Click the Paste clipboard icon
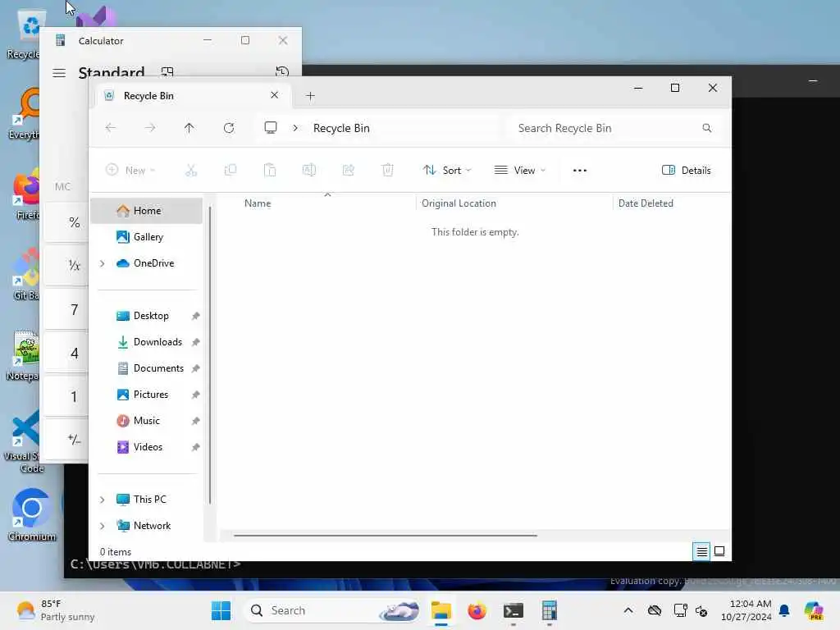Viewport: 840px width, 630px height. tap(270, 171)
